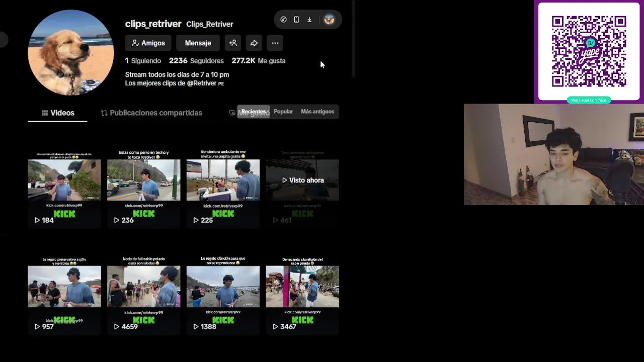Click the download arrow icon
Screen dimensions: 644x362
309,20
